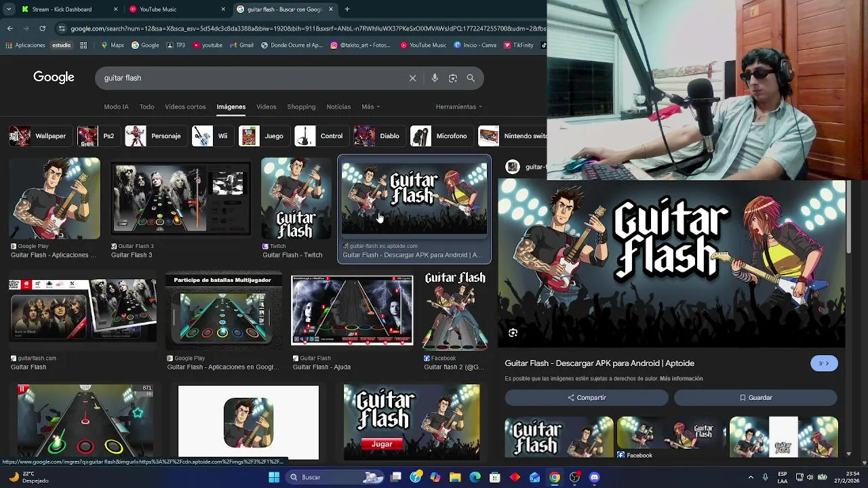The height and width of the screenshot is (488, 868).
Task: Open Guitar Flash - Descargar APK Aptoide title
Action: click(x=599, y=363)
